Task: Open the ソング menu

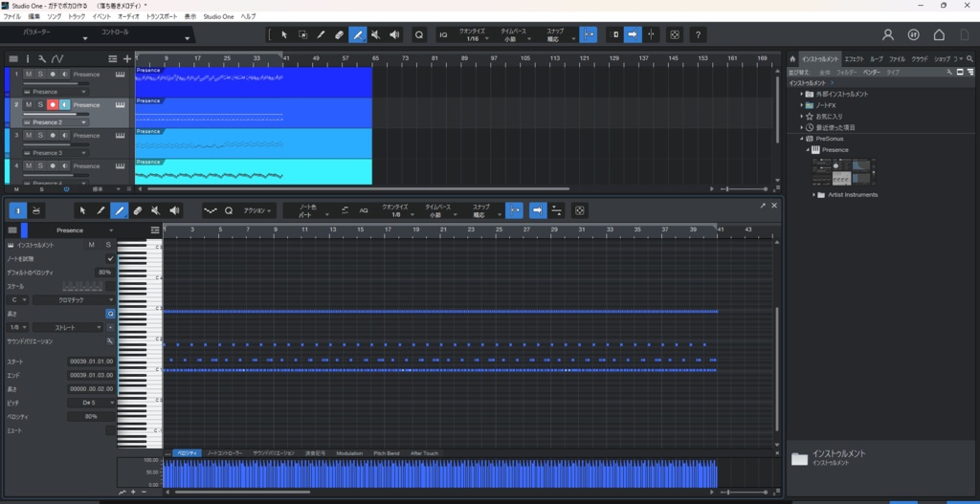Action: coord(55,16)
